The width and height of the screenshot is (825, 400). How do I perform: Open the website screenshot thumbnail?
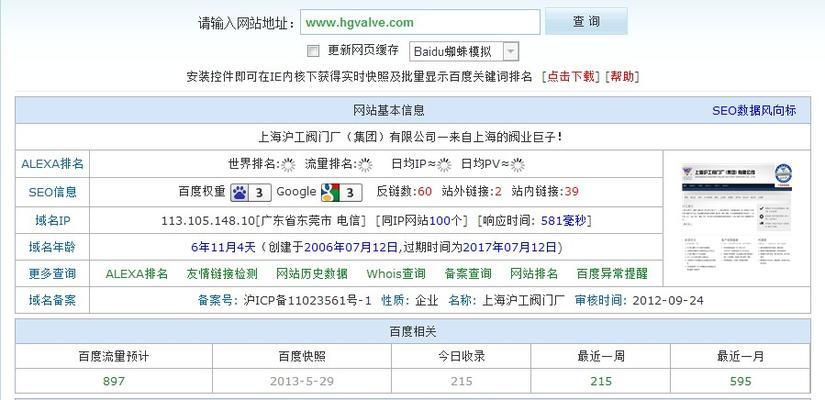(x=737, y=217)
